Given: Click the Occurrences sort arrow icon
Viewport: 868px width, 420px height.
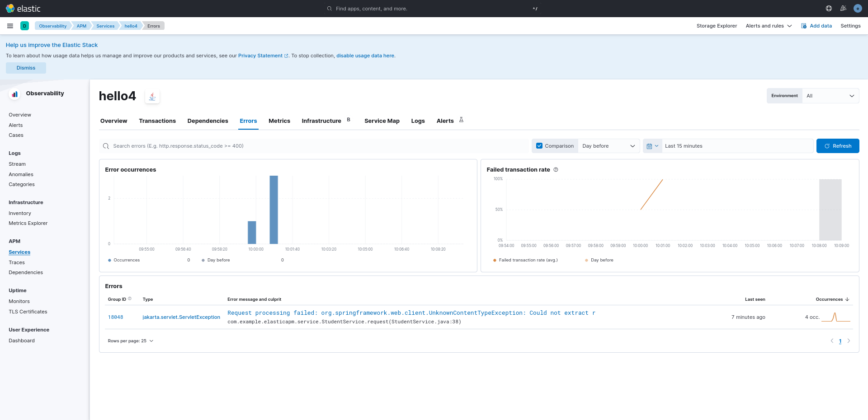Looking at the screenshot, I should [847, 299].
